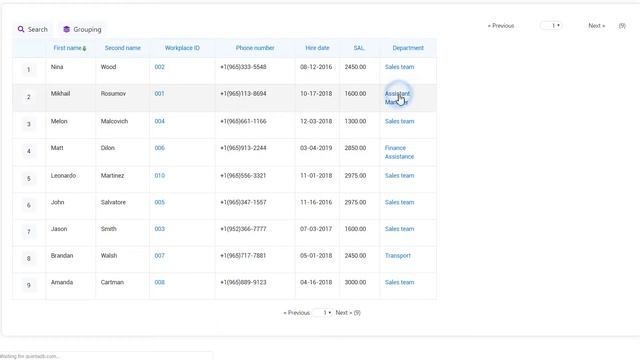Viewport: 640px width, 360px height.
Task: Open Nina Wood's Sales team link
Action: tap(399, 67)
